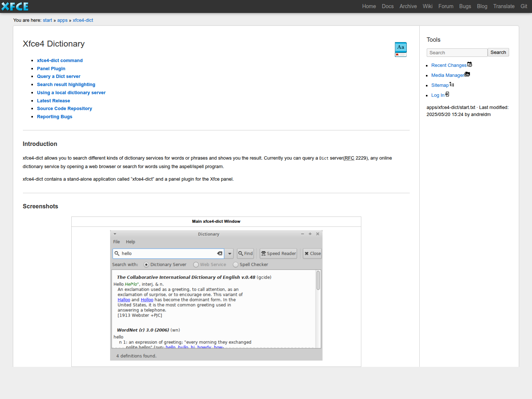Click the 'Screenshots' heading
The height and width of the screenshot is (399, 532).
(x=40, y=207)
